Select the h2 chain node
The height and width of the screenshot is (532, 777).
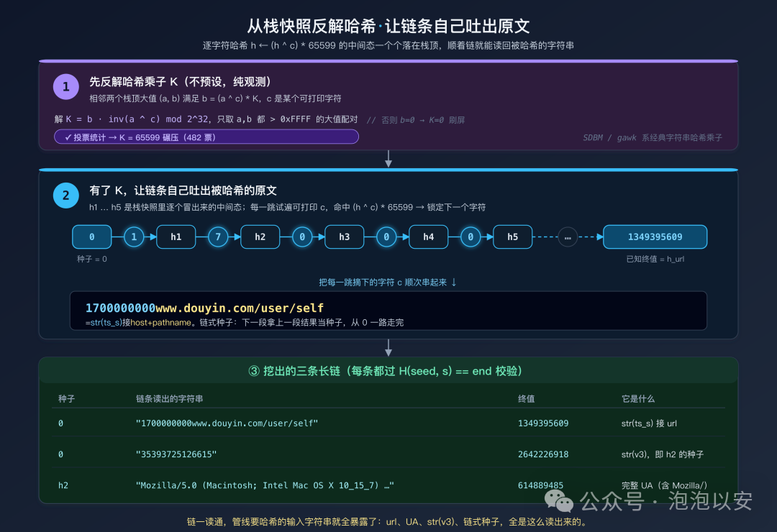tap(260, 237)
